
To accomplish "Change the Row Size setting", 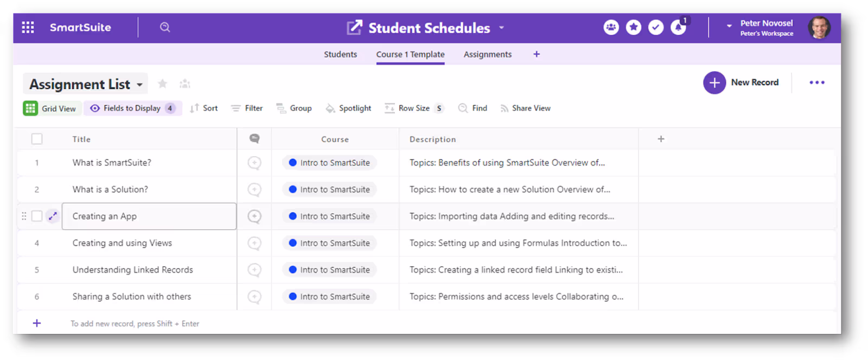I will pyautogui.click(x=414, y=108).
